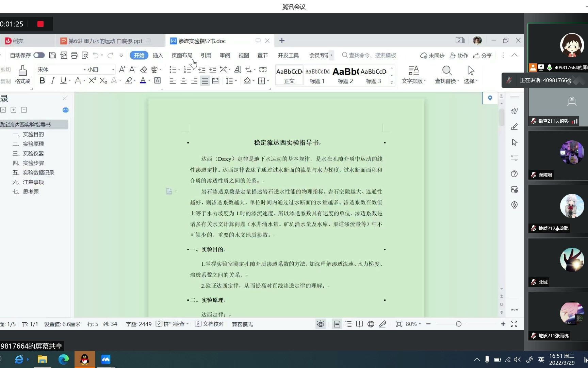This screenshot has height=368, width=588.
Task: Open QQ penguin in the taskbar
Action: 85,359
